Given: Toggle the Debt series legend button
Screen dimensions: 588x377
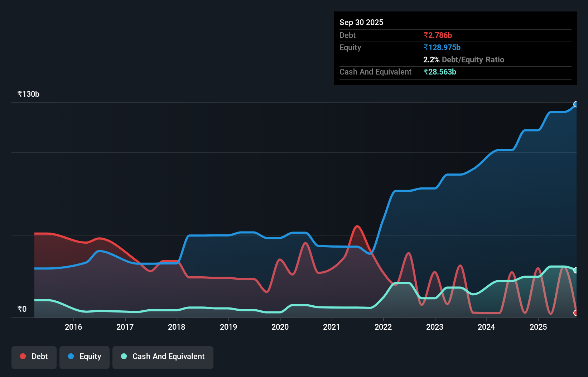Looking at the screenshot, I should 34,357.
